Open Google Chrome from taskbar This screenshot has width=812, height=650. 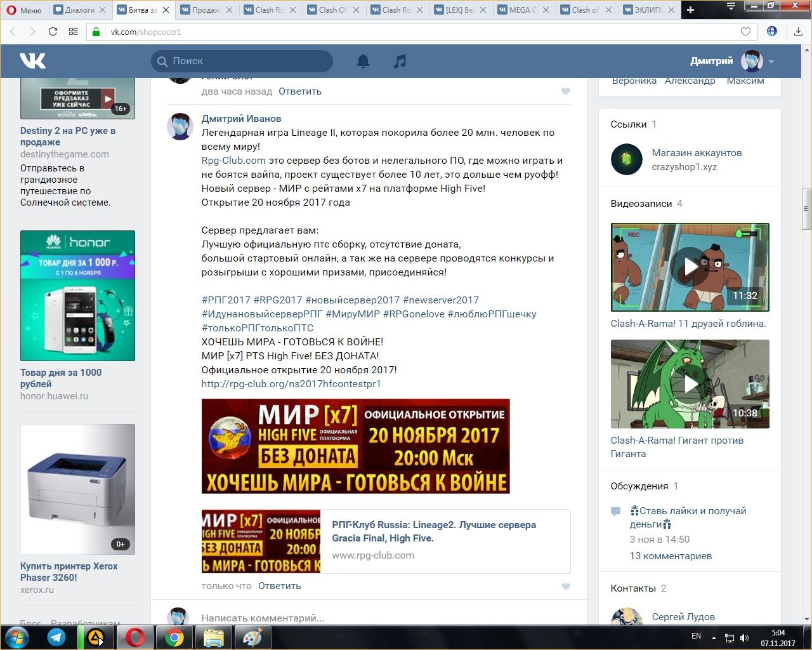pos(174,637)
